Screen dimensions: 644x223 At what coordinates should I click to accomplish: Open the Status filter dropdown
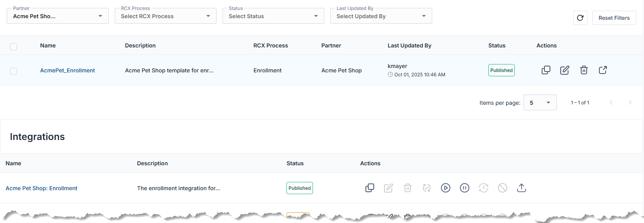tap(273, 16)
